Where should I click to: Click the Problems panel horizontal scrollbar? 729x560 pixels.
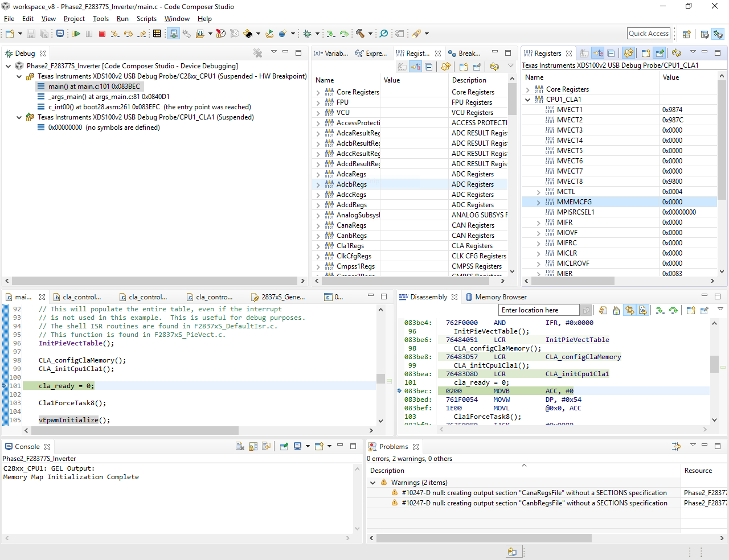484,538
